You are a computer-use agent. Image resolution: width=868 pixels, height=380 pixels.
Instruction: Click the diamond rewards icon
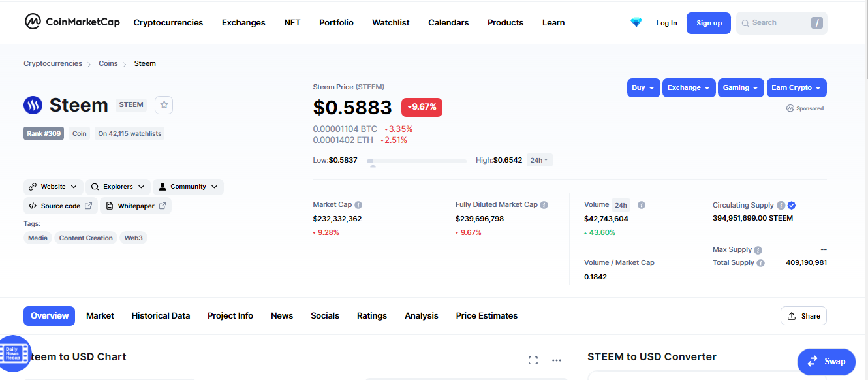(x=636, y=22)
